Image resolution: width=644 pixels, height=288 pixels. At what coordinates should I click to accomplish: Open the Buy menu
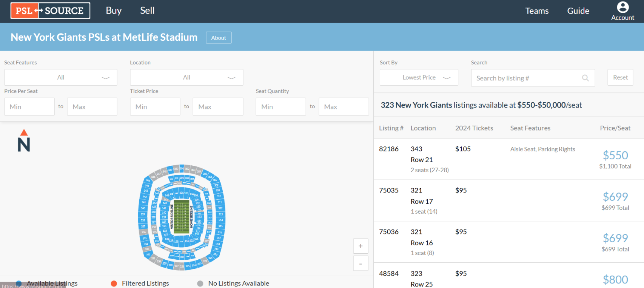click(114, 11)
